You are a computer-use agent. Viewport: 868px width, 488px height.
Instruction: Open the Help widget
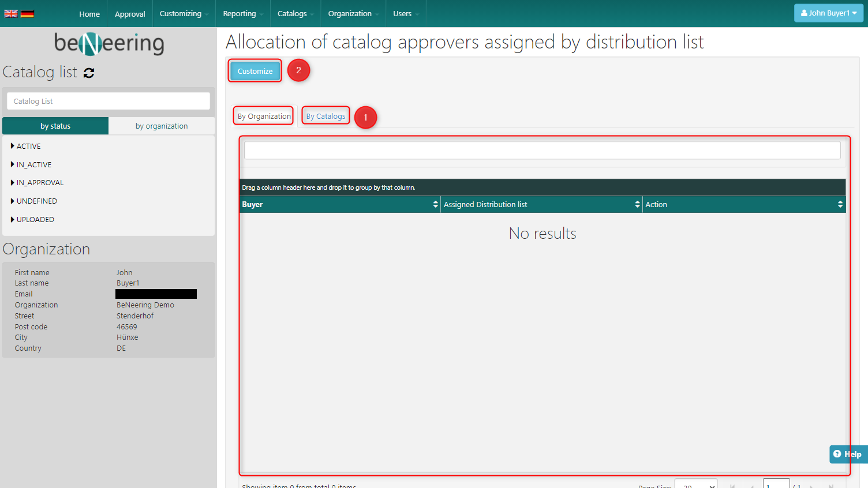(x=847, y=454)
